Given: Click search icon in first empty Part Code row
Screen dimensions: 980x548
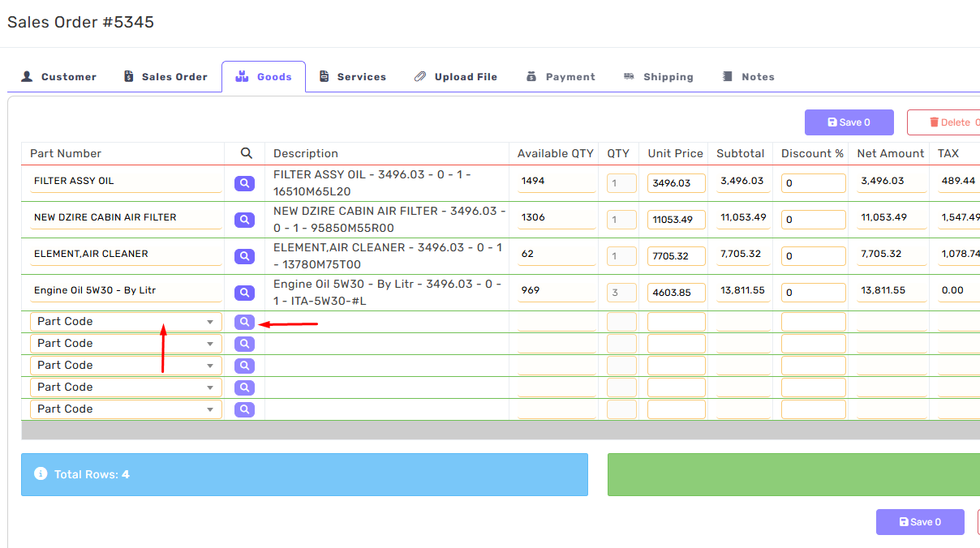Looking at the screenshot, I should (244, 322).
